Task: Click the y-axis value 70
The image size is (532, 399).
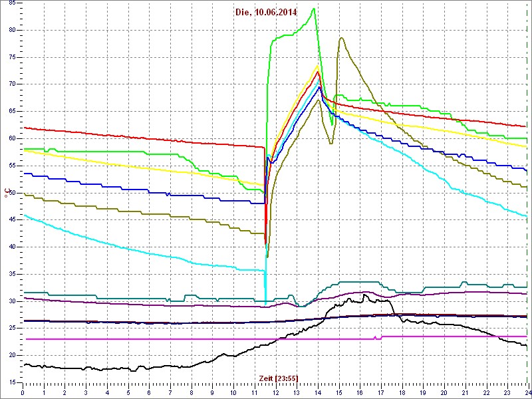Action: [x=11, y=84]
